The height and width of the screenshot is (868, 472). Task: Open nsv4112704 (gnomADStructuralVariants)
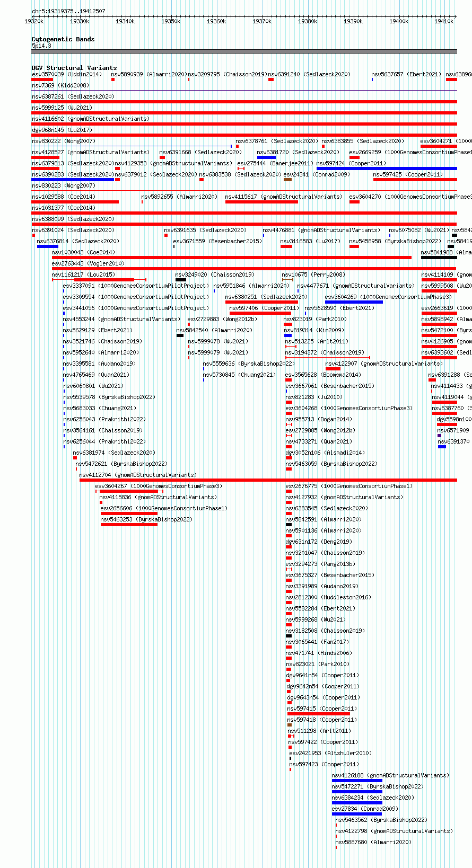[x=138, y=475]
